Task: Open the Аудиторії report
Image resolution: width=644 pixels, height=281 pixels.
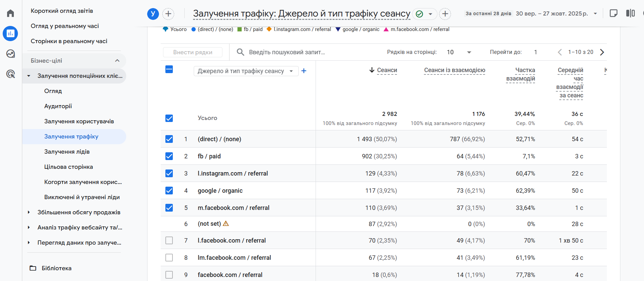Action: click(58, 106)
